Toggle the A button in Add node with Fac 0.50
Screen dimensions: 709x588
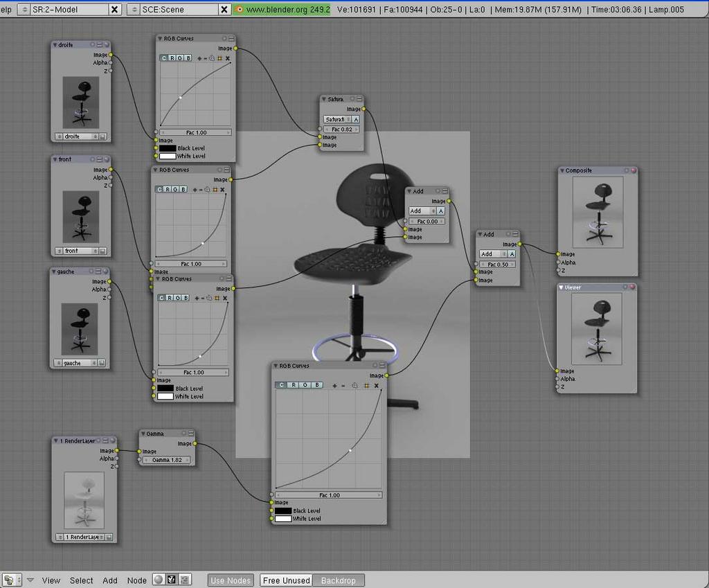pos(512,254)
